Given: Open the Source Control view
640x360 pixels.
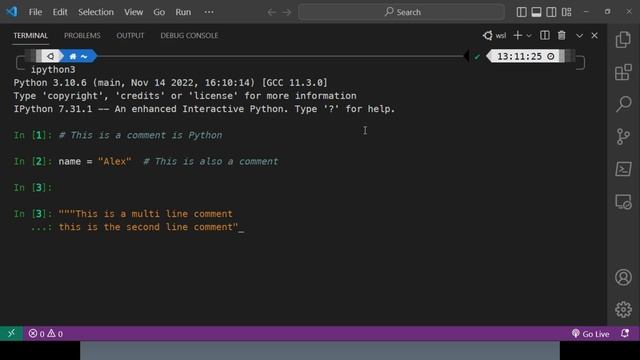Looking at the screenshot, I should click(x=623, y=136).
